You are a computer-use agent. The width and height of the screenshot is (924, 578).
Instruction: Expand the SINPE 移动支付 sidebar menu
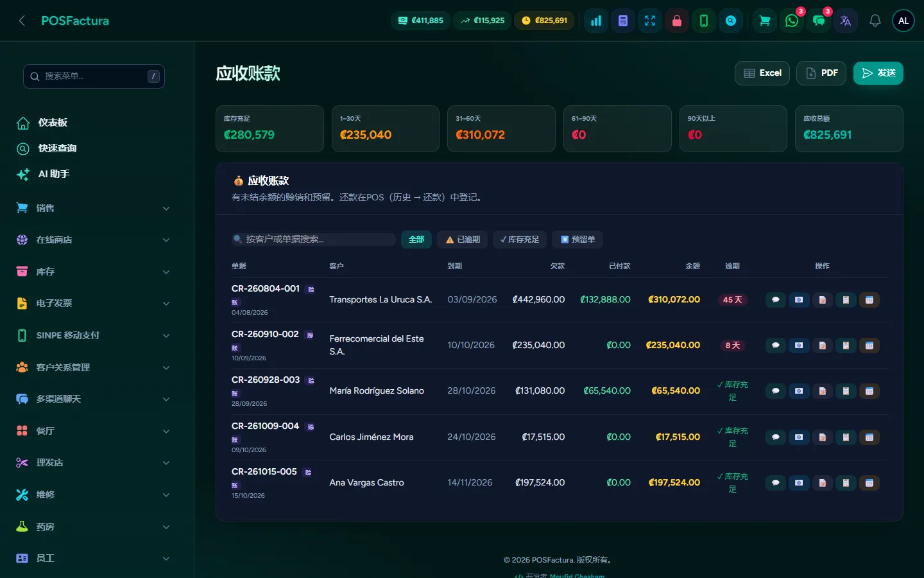[x=93, y=335]
